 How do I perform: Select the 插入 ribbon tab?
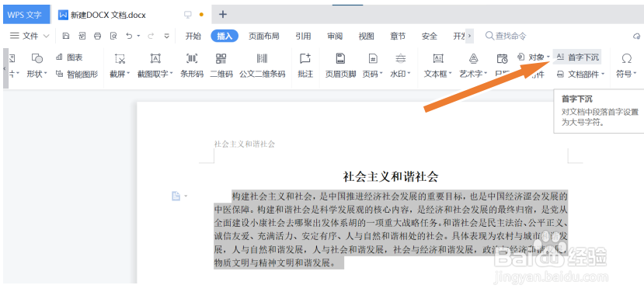pos(225,37)
